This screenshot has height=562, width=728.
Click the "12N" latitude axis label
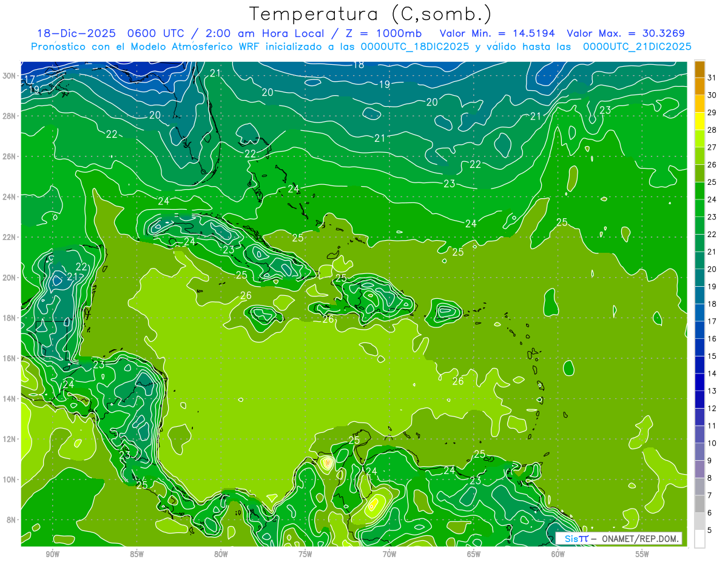(9, 439)
